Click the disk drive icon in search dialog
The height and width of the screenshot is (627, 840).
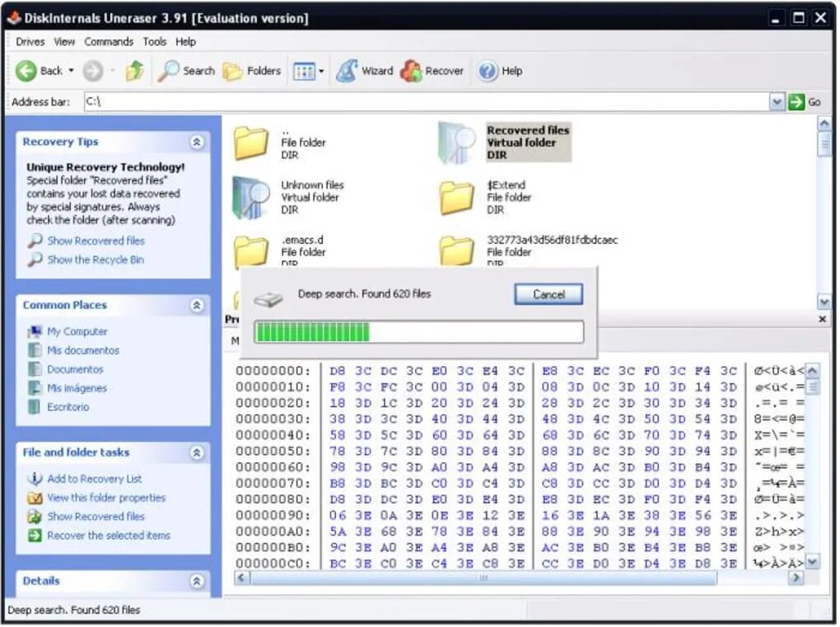click(x=268, y=300)
